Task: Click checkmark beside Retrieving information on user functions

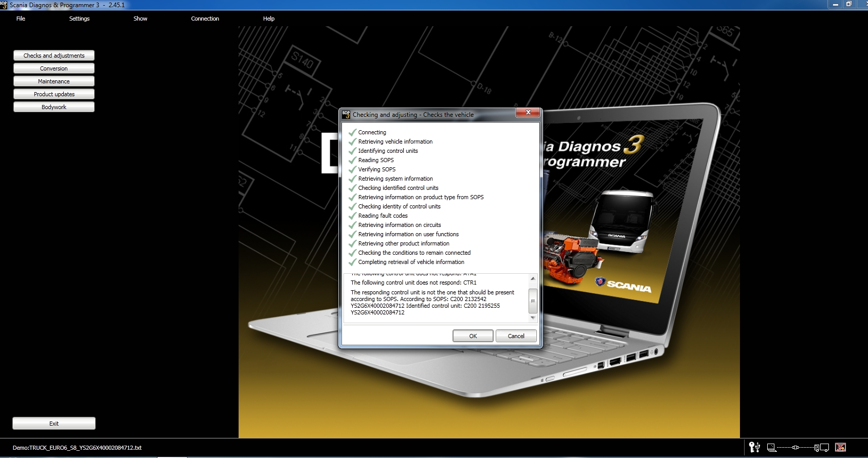Action: [352, 234]
